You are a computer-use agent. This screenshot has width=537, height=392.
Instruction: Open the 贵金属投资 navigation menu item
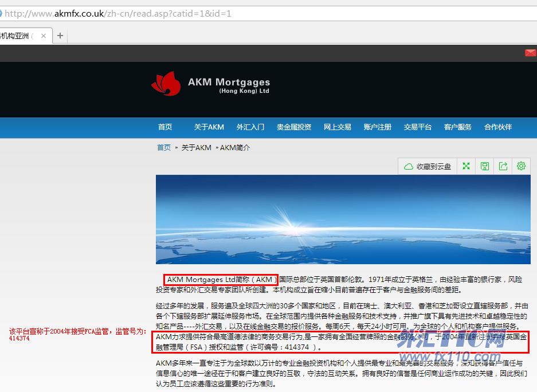point(294,127)
